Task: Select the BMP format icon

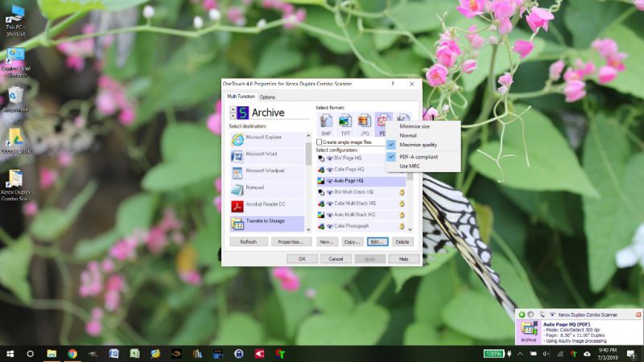Action: [x=326, y=121]
